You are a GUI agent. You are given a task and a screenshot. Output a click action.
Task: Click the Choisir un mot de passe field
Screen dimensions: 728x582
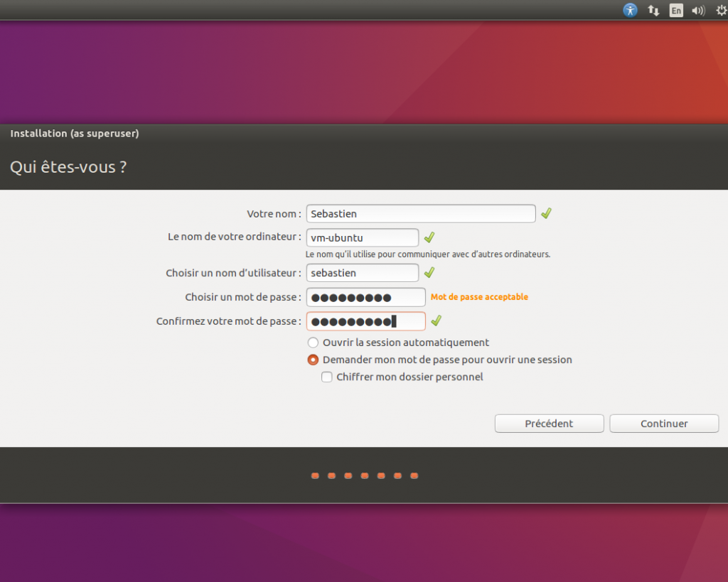[365, 297]
